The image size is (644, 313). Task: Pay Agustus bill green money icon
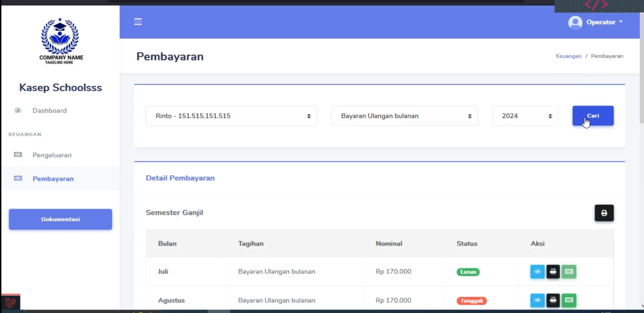coord(569,300)
